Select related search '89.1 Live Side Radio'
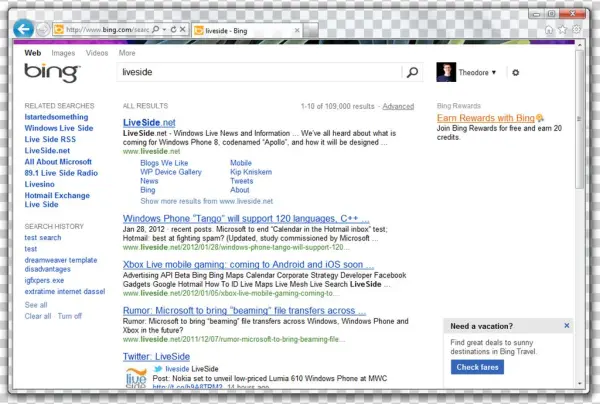Screen dimensions: 600x404 pyautogui.click(x=61, y=173)
